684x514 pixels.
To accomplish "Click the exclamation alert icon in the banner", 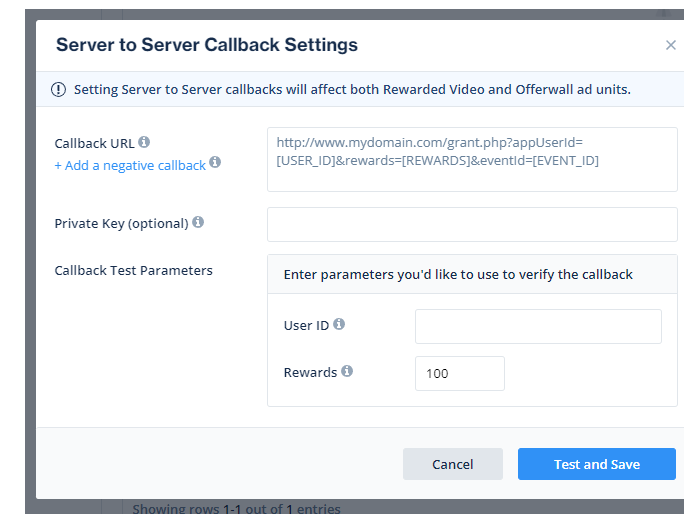I will [59, 90].
